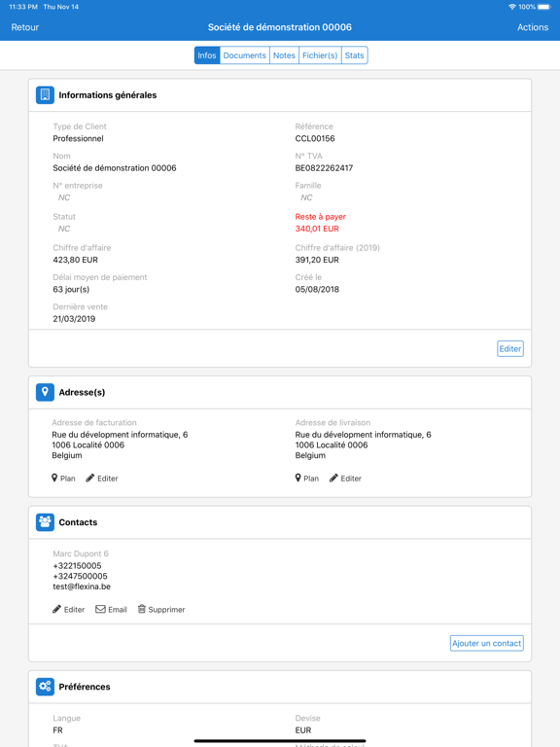Click the name value Société de démonstration 00006
This screenshot has width=560, height=747.
click(x=115, y=168)
